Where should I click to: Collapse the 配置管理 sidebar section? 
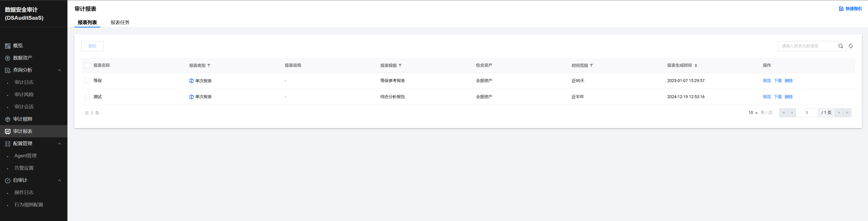pos(59,144)
